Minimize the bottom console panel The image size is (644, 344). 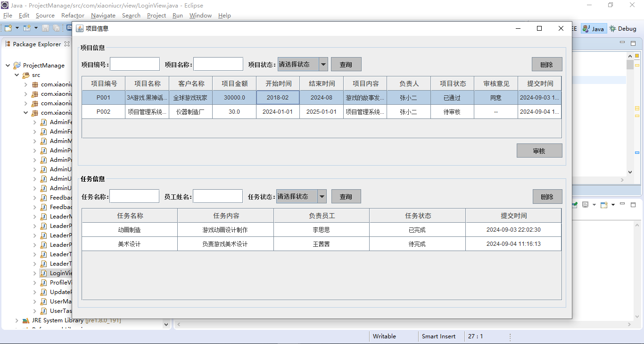[622, 204]
